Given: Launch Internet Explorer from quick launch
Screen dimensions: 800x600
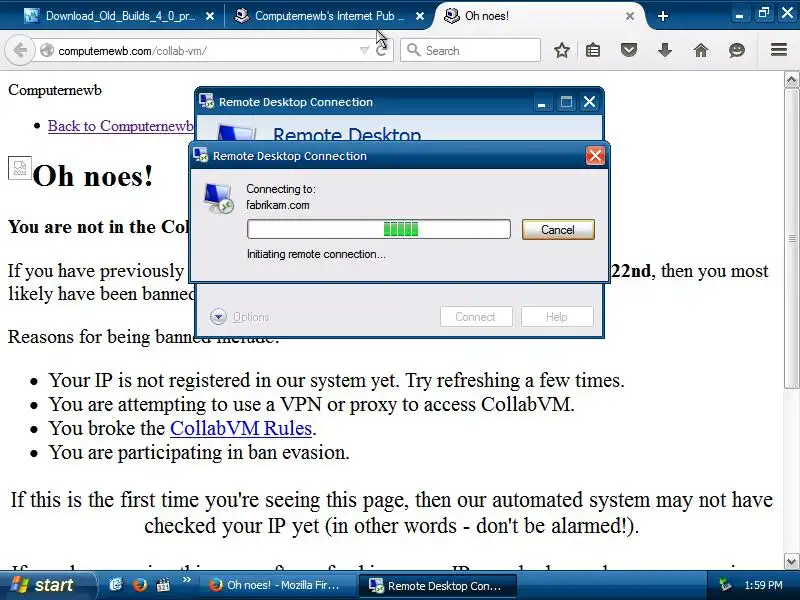Looking at the screenshot, I should [116, 585].
